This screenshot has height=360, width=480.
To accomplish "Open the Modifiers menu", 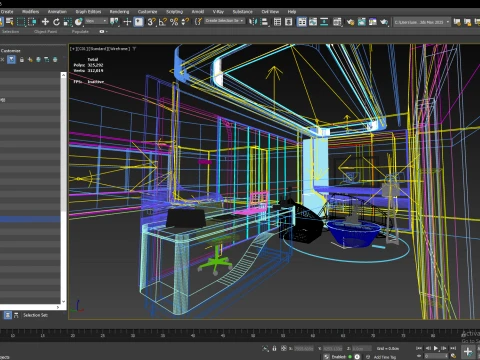I will click(30, 12).
